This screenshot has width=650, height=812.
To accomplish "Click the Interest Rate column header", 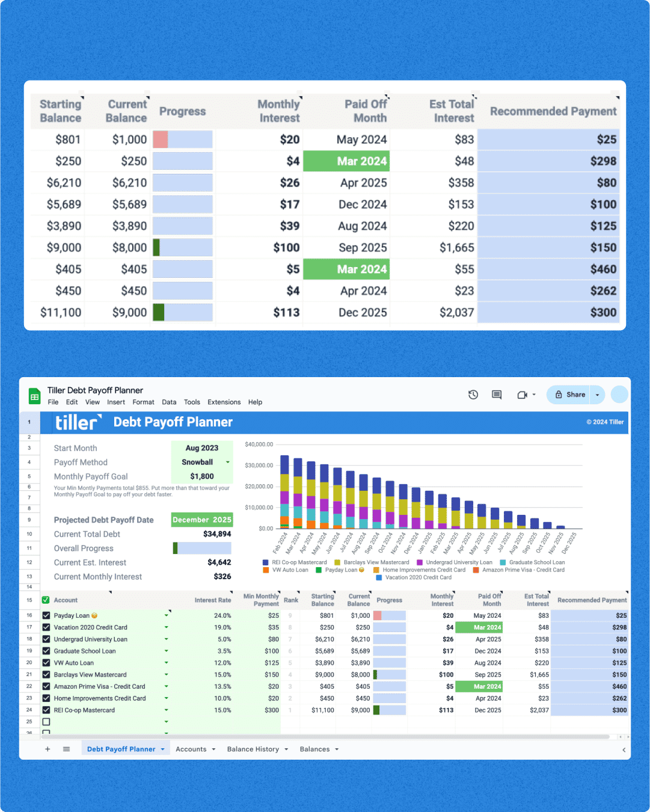I will click(x=213, y=600).
